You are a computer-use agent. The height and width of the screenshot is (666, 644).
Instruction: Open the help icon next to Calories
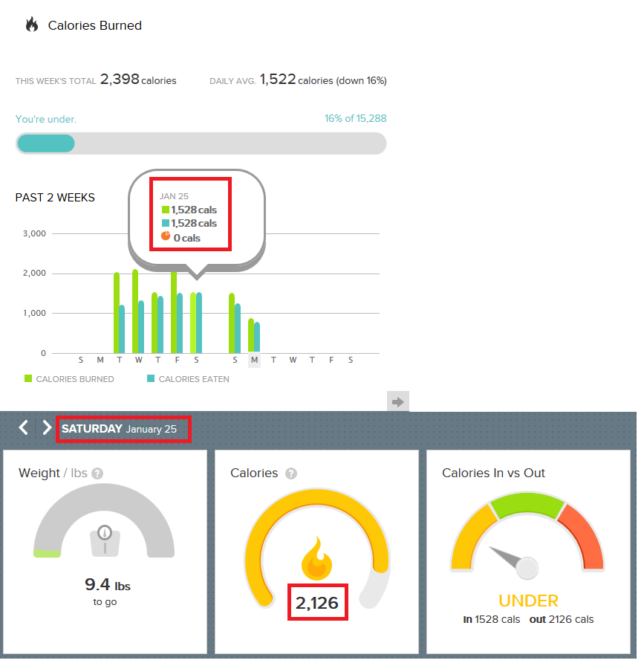click(x=290, y=473)
